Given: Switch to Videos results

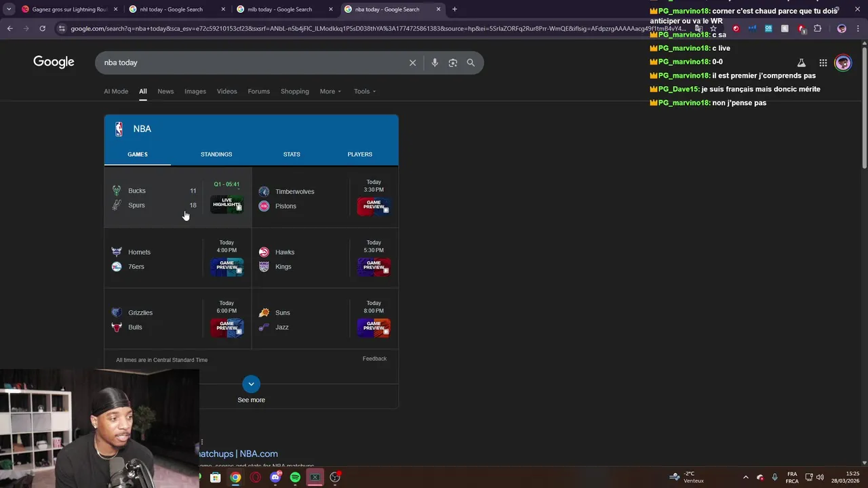Looking at the screenshot, I should click(x=227, y=91).
